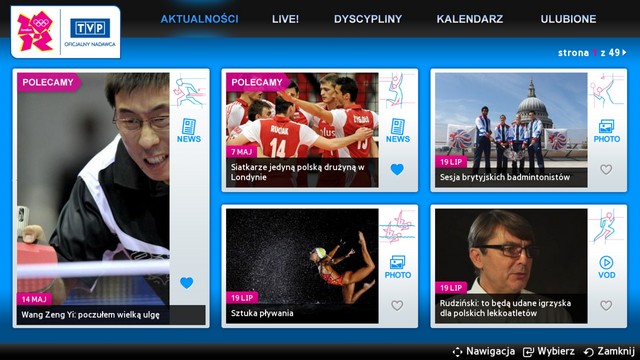Toggle favorite heart on Siatkarze volleyball card
The height and width of the screenshot is (360, 640).
(397, 169)
